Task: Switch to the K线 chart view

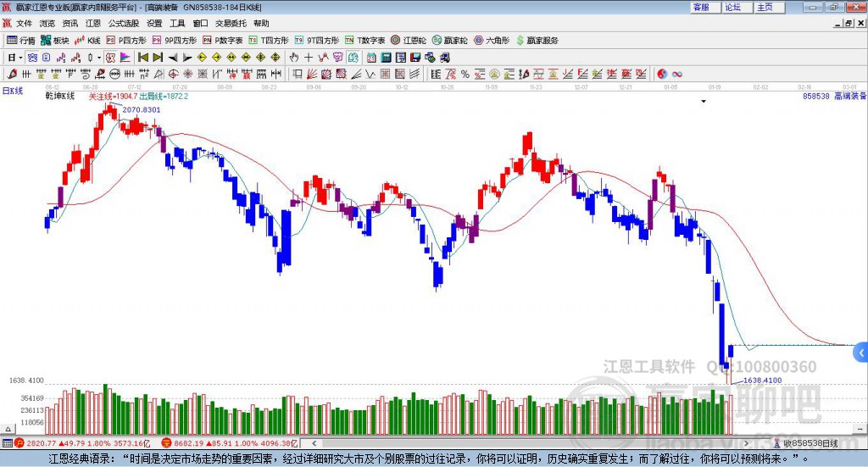Action: click(x=87, y=41)
